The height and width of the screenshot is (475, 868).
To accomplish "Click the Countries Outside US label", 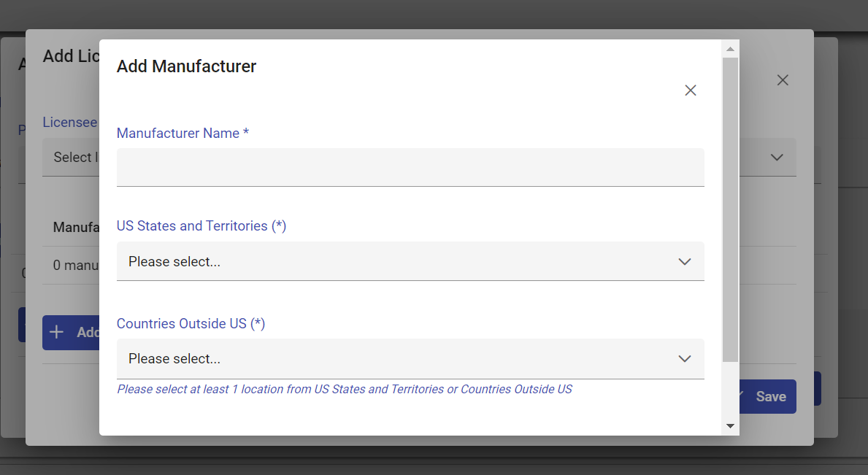I will pyautogui.click(x=191, y=323).
